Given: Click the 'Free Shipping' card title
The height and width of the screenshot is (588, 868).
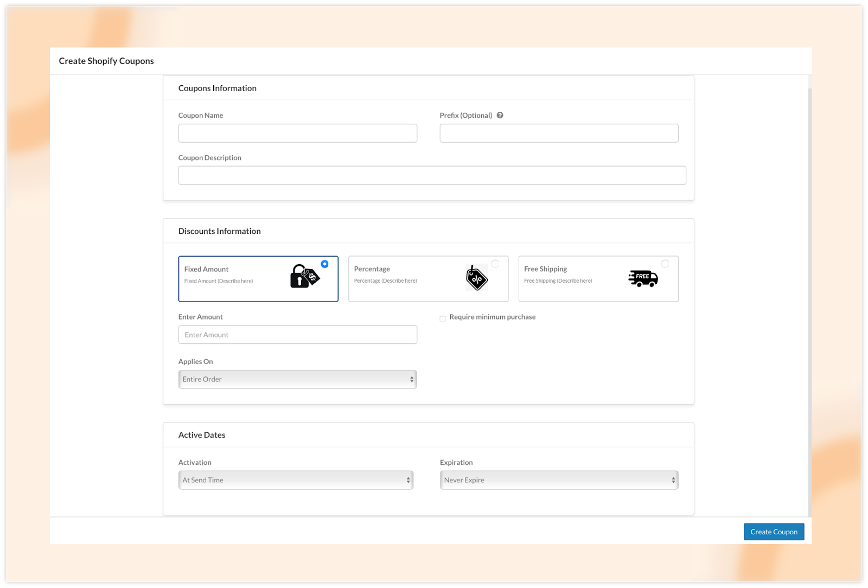Looking at the screenshot, I should (545, 269).
